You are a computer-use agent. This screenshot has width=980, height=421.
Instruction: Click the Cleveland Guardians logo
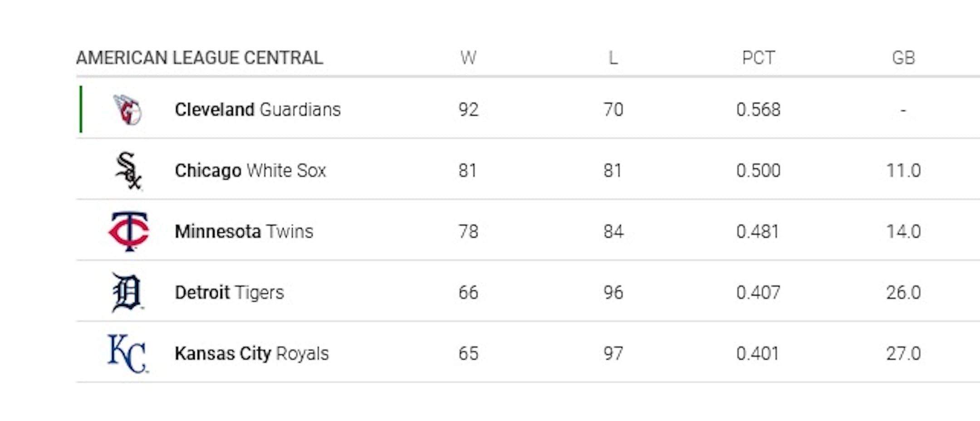pos(127,110)
